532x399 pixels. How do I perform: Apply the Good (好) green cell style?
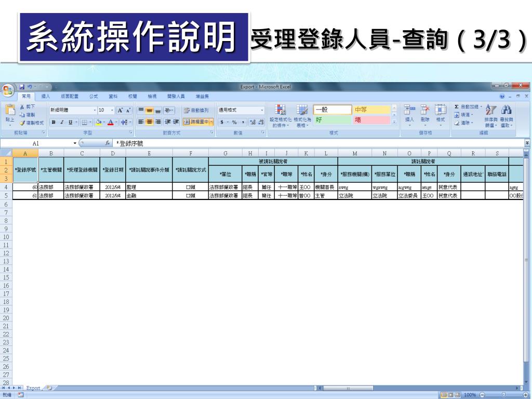point(332,120)
